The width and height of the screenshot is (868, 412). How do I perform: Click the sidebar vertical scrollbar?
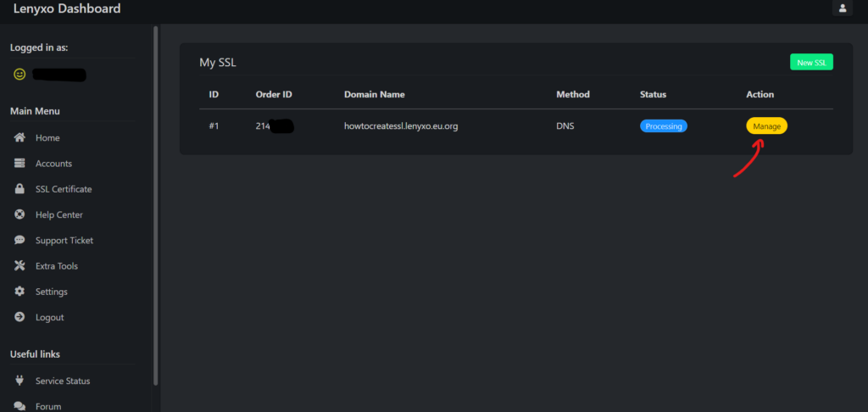coord(156,205)
